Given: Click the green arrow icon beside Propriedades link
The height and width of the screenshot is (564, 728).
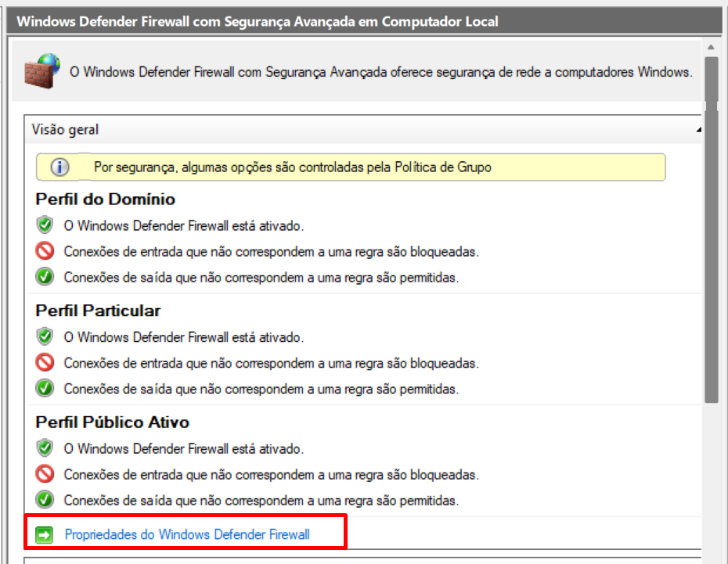Looking at the screenshot, I should coord(44,535).
